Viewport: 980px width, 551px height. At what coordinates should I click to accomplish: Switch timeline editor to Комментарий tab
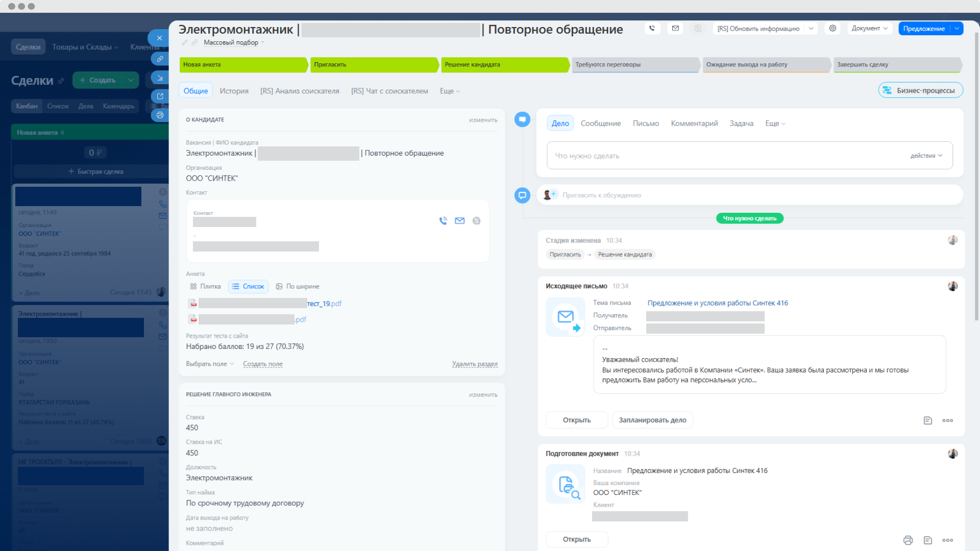tap(694, 123)
